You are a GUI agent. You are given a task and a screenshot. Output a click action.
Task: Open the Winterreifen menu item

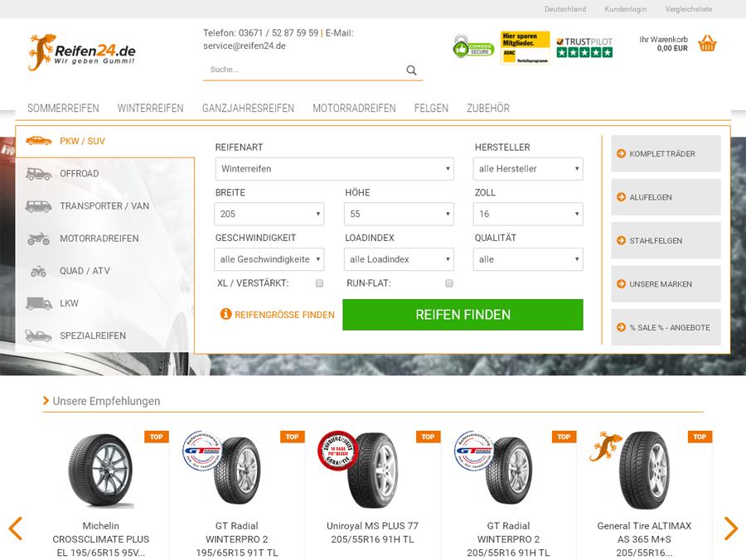coord(150,109)
